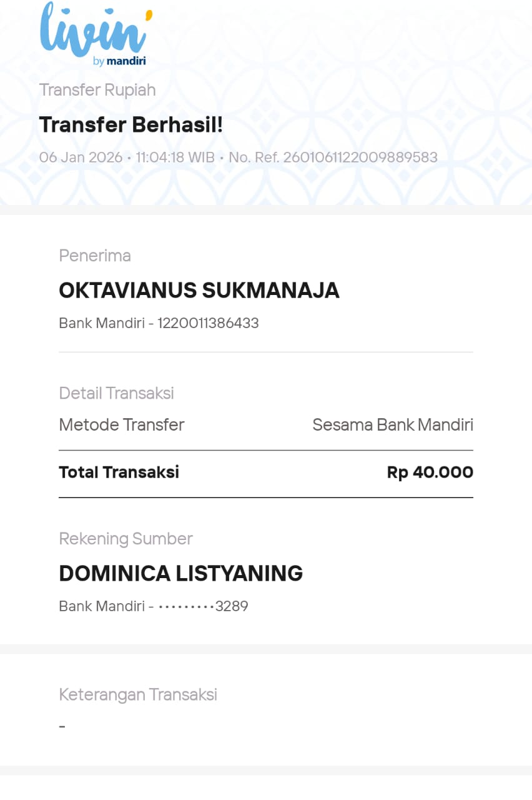Select source name DOMINICA LISTYANING
Viewport: 532px width, 800px height.
pyautogui.click(x=180, y=573)
